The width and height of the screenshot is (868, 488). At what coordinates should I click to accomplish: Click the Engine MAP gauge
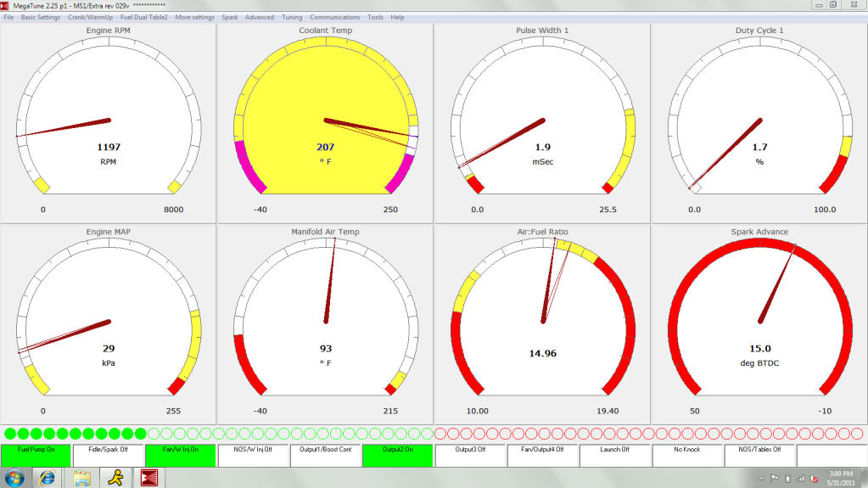point(109,324)
